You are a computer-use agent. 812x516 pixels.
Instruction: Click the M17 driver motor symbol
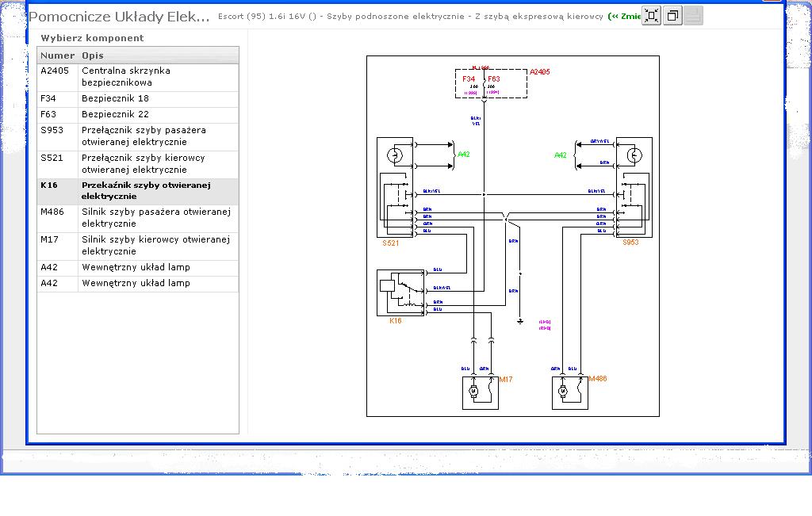[x=474, y=391]
